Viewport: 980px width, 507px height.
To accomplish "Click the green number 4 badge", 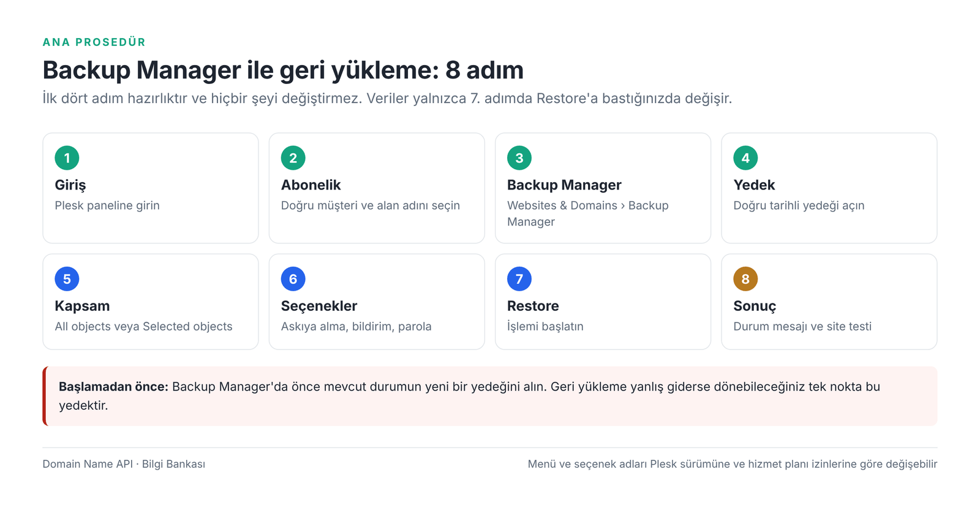I will pyautogui.click(x=745, y=158).
